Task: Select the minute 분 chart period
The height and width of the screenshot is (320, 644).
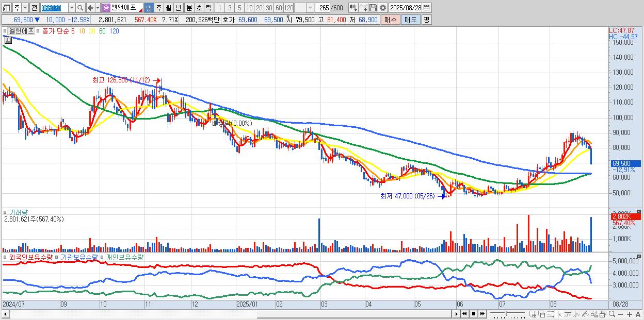Action: 189,8
